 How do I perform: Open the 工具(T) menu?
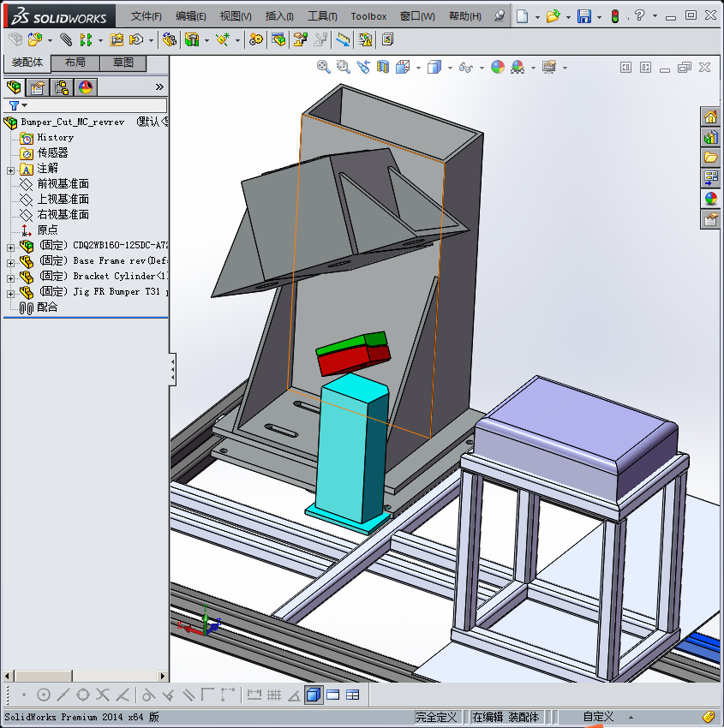click(x=322, y=16)
